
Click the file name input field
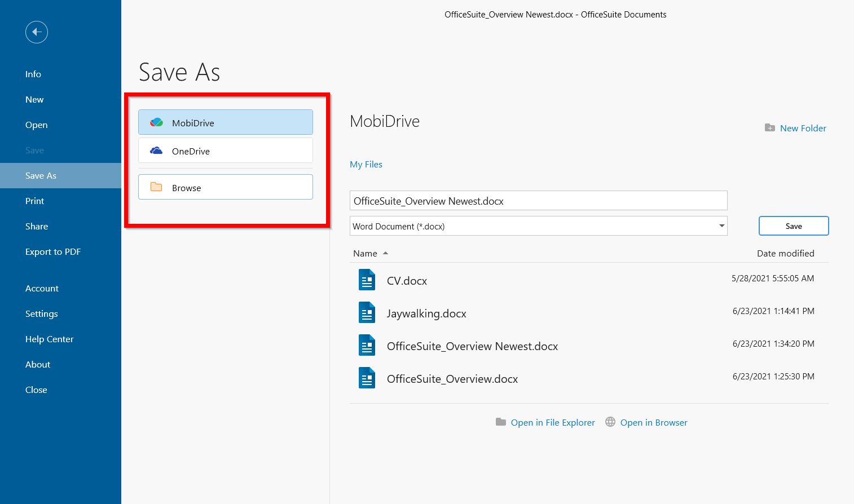click(x=538, y=201)
